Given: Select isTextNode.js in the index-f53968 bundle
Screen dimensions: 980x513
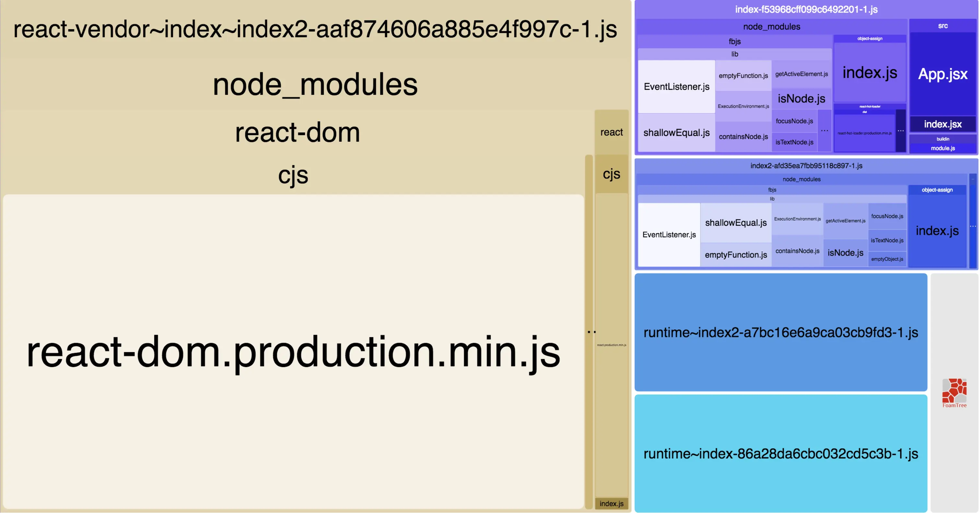Looking at the screenshot, I should [x=794, y=142].
